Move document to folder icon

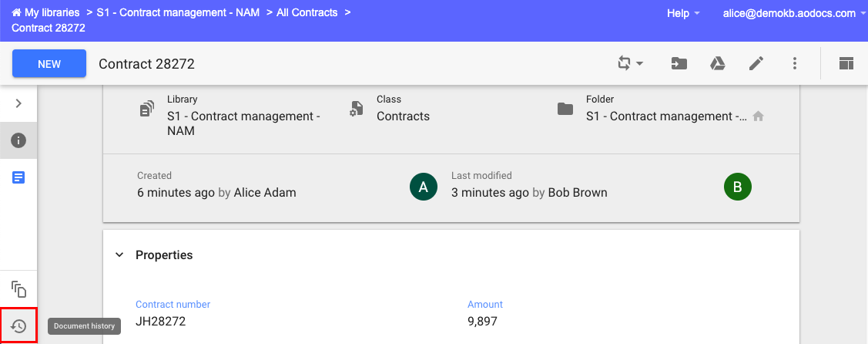(x=679, y=64)
